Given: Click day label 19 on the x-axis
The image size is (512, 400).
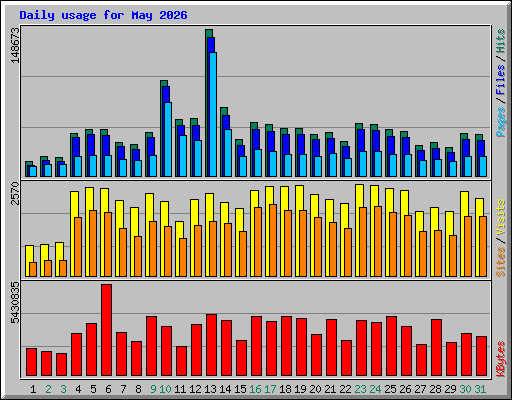Looking at the screenshot, I should [x=300, y=389].
